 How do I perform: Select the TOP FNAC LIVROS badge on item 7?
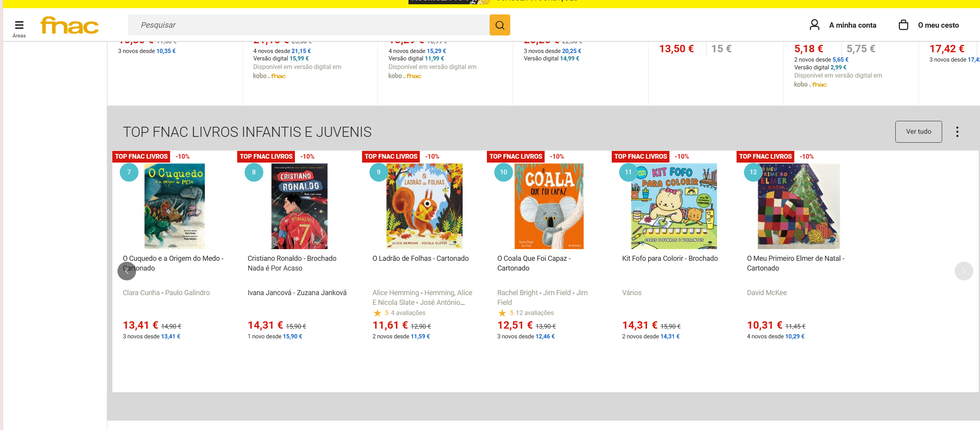click(141, 156)
